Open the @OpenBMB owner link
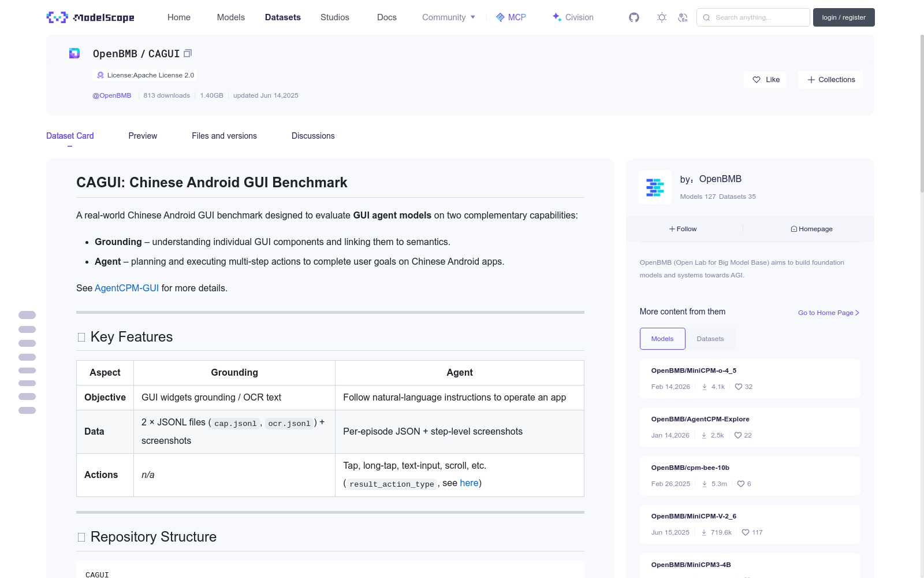 pyautogui.click(x=112, y=95)
